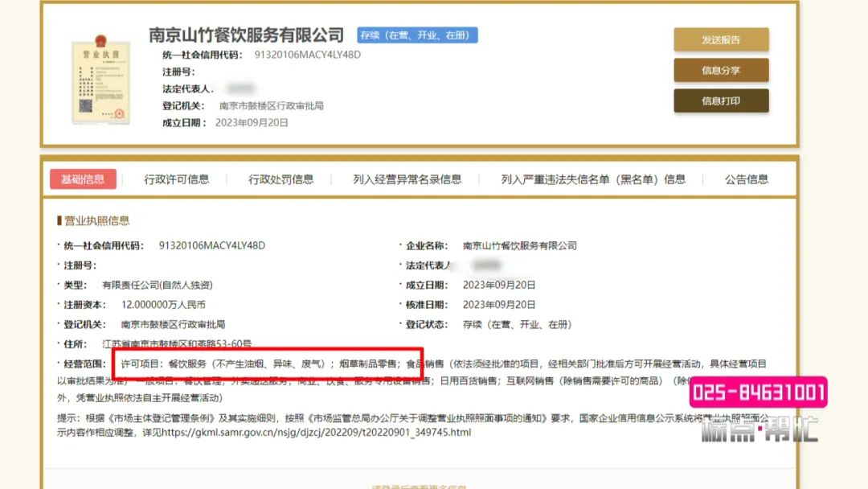This screenshot has width=868, height=489.
Task: Click the 信息分享 button
Action: [x=721, y=70]
